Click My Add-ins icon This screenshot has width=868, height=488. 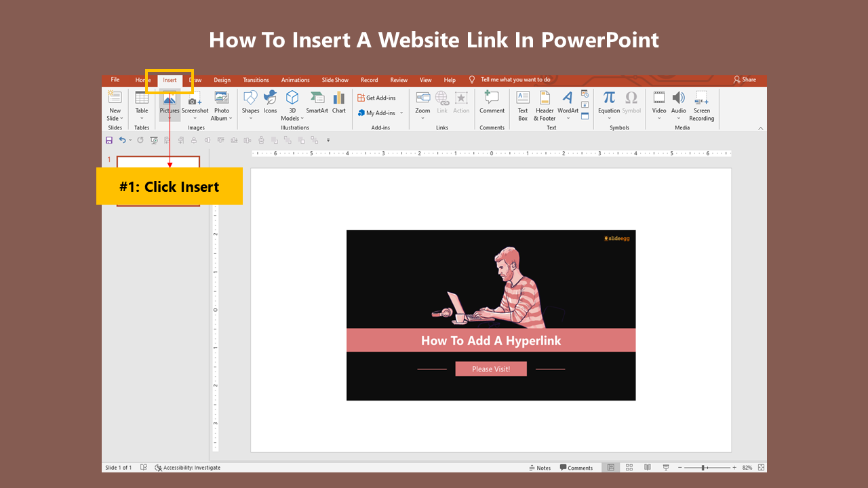click(x=361, y=113)
